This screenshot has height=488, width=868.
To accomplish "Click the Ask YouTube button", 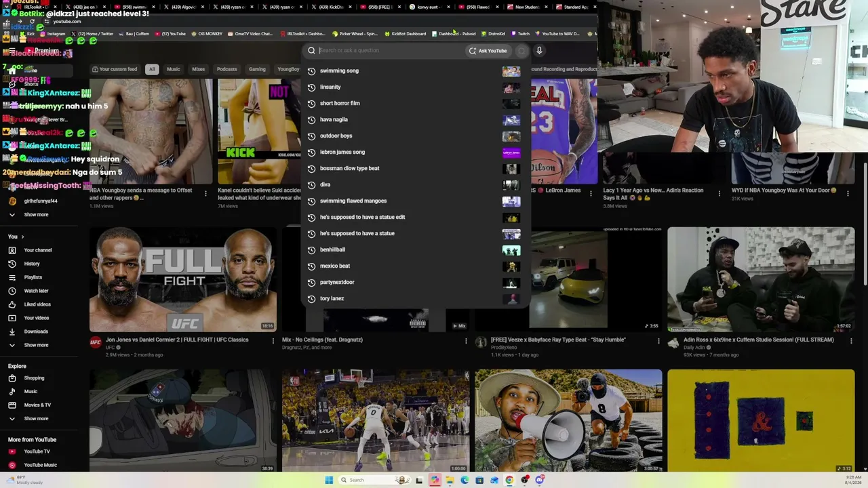I will click(488, 51).
